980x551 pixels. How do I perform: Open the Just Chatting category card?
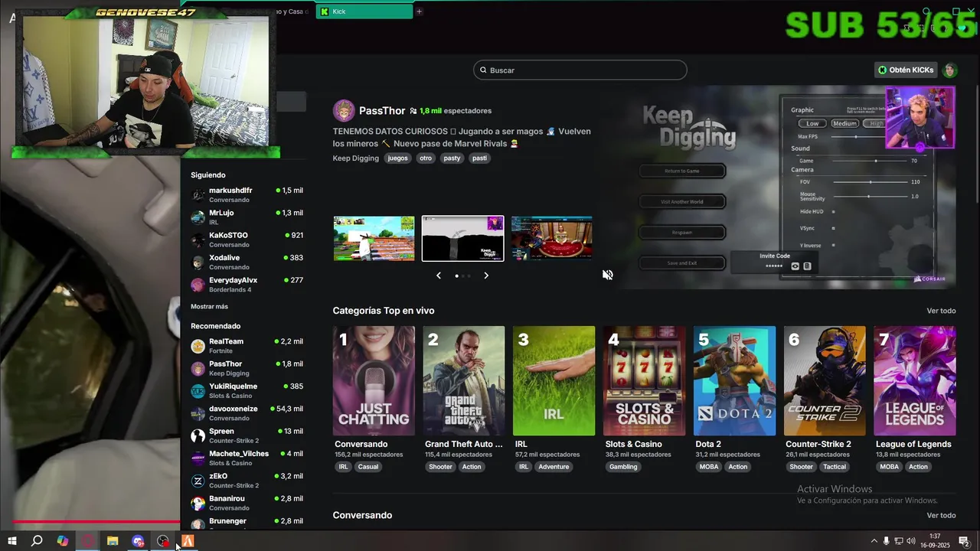tap(374, 381)
